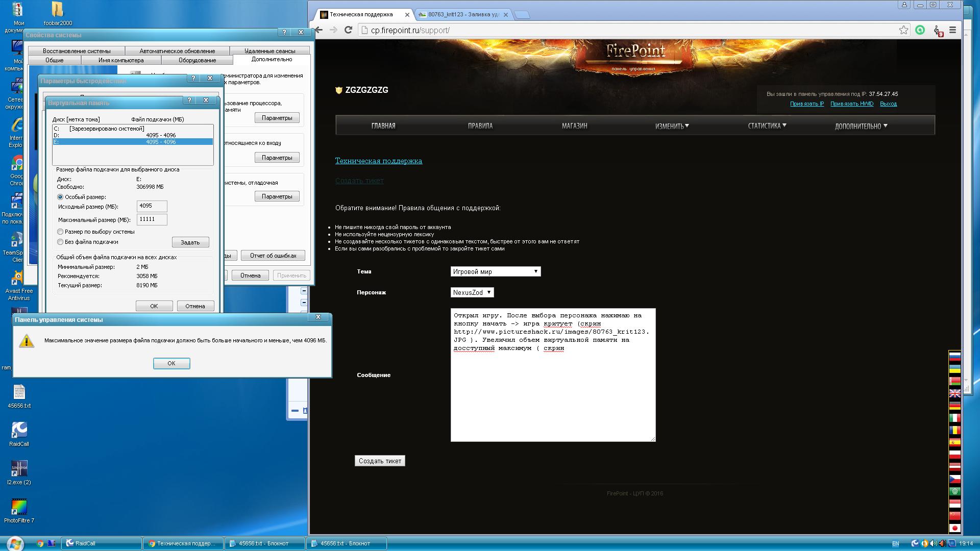This screenshot has height=551, width=980.
Task: Click the Максимальный размер input field
Action: point(152,219)
